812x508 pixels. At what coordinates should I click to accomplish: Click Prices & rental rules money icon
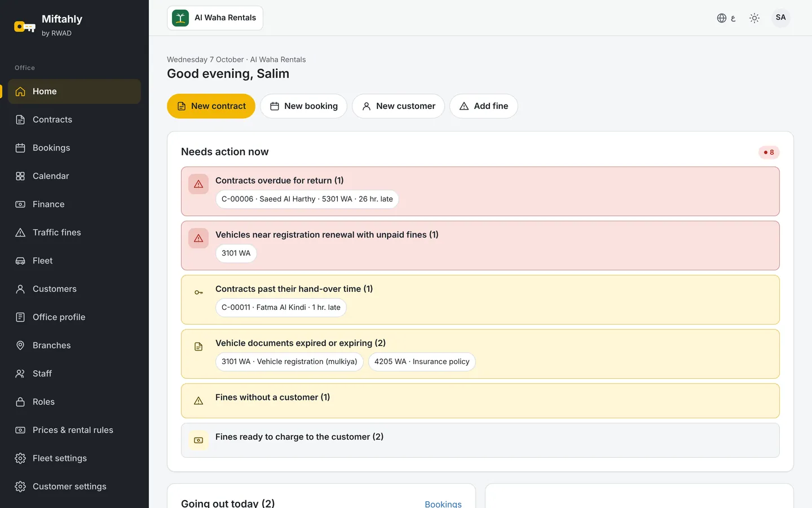tap(20, 430)
